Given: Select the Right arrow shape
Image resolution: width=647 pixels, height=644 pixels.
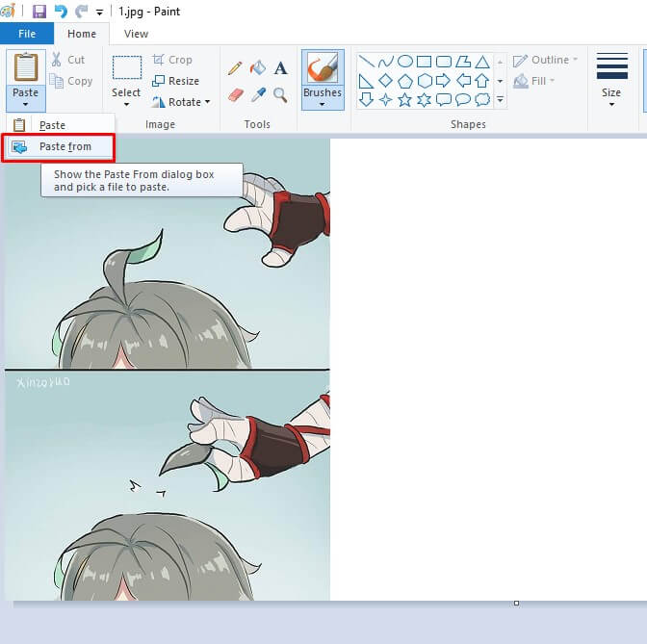Looking at the screenshot, I should pyautogui.click(x=444, y=81).
